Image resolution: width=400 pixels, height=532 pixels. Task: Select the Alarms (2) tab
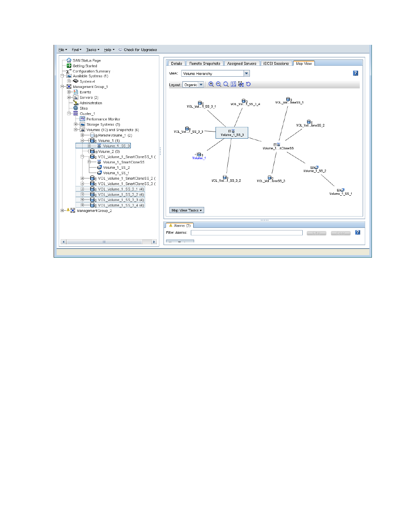[179, 225]
